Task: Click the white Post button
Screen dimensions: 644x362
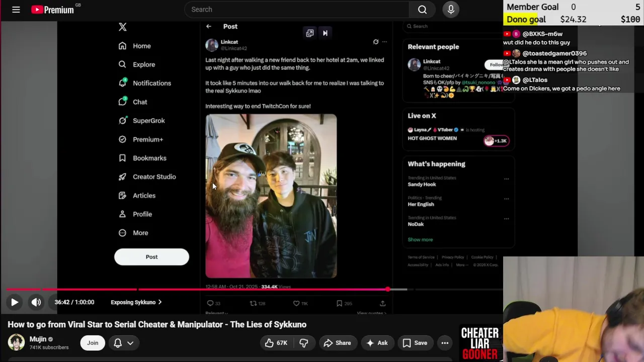Action: click(x=151, y=257)
